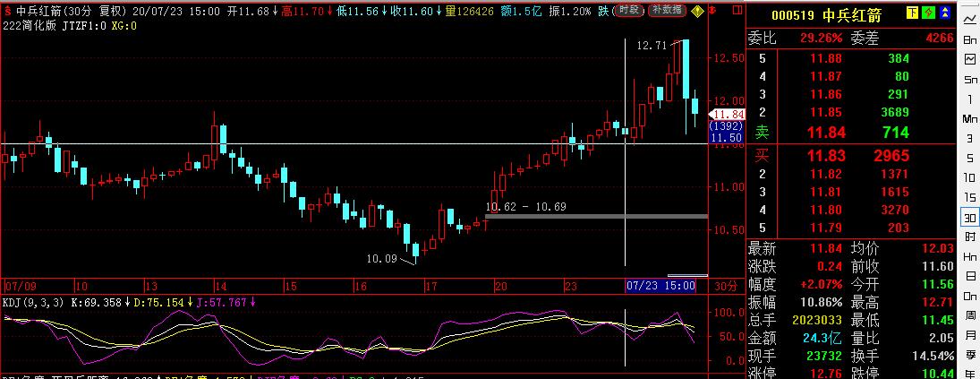Switch chart to 时 hourly period
The height and width of the screenshot is (379, 980).
coord(970,237)
